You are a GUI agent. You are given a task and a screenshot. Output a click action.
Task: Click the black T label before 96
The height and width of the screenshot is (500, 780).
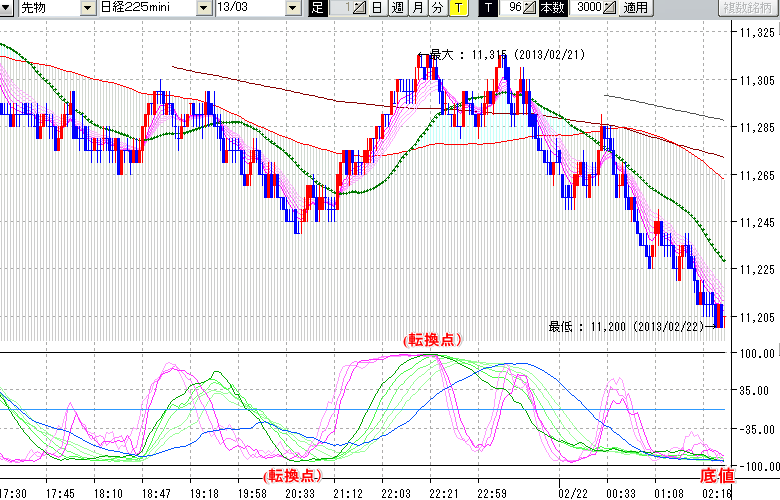[487, 8]
